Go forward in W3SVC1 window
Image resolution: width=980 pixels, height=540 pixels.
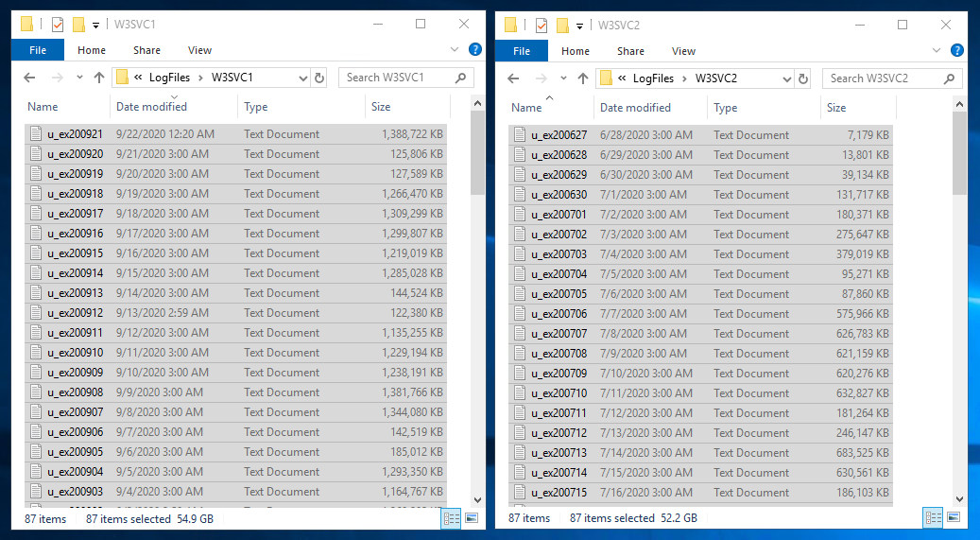pos(57,78)
